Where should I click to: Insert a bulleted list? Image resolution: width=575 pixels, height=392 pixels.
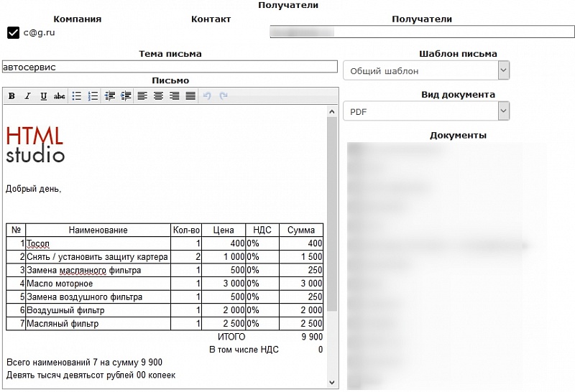(77, 96)
